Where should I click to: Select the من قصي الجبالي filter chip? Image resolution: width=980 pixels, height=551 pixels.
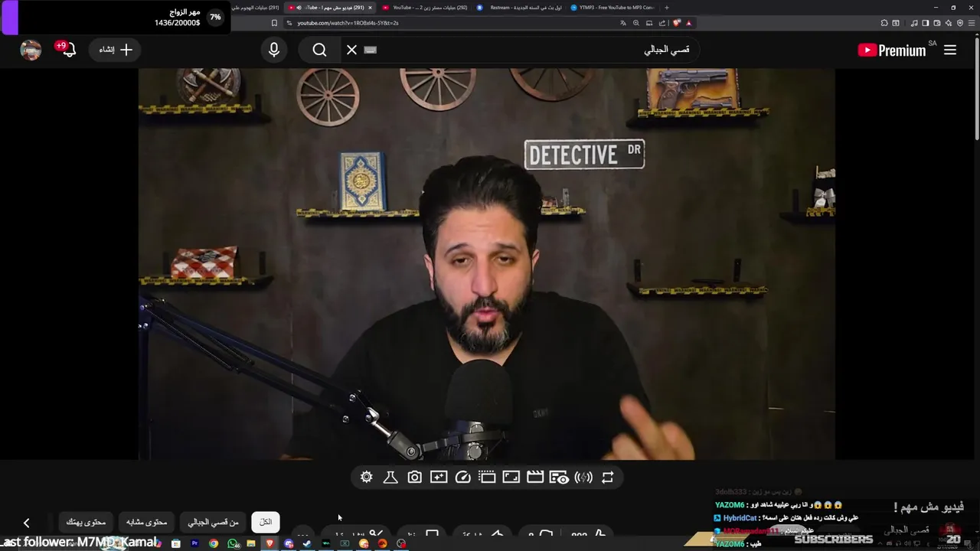[214, 522]
